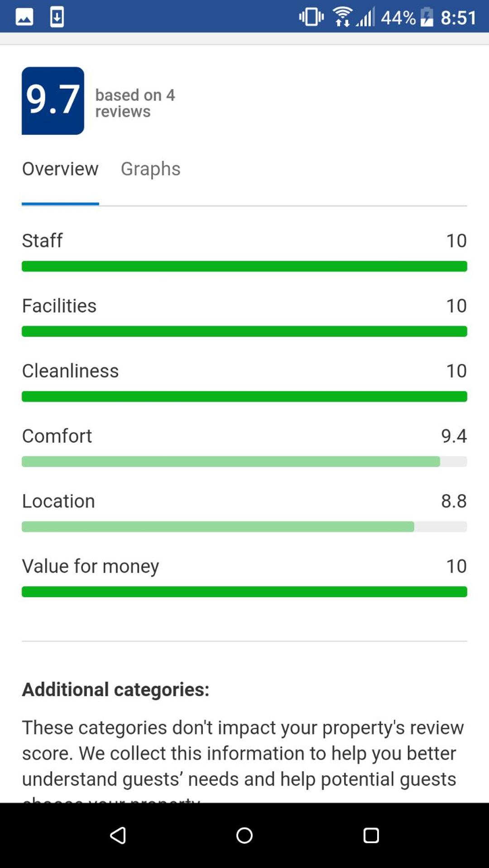Screen dimensions: 489x868
Task: Tap the Location 8.8 rating bar
Action: pos(244,527)
